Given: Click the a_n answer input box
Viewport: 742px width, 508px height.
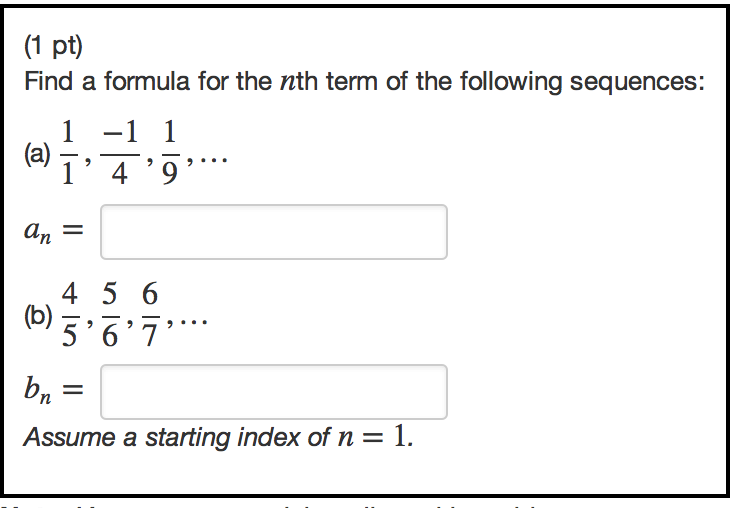Looking at the screenshot, I should [x=274, y=232].
